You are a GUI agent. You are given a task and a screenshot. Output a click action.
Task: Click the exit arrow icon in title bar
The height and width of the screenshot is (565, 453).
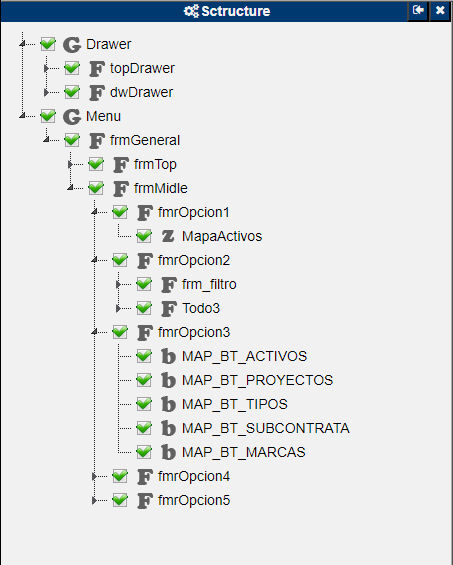coord(418,10)
